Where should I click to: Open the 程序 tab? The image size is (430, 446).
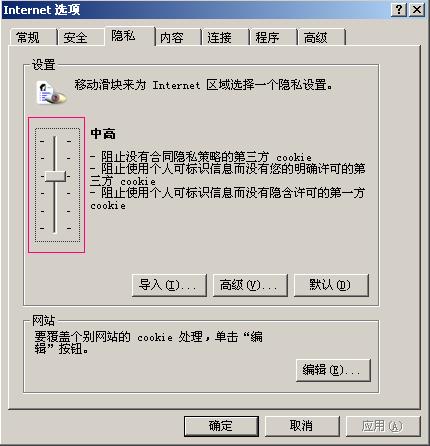pyautogui.click(x=273, y=37)
